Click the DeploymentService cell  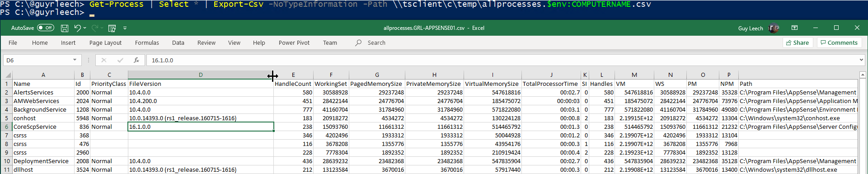pos(43,161)
